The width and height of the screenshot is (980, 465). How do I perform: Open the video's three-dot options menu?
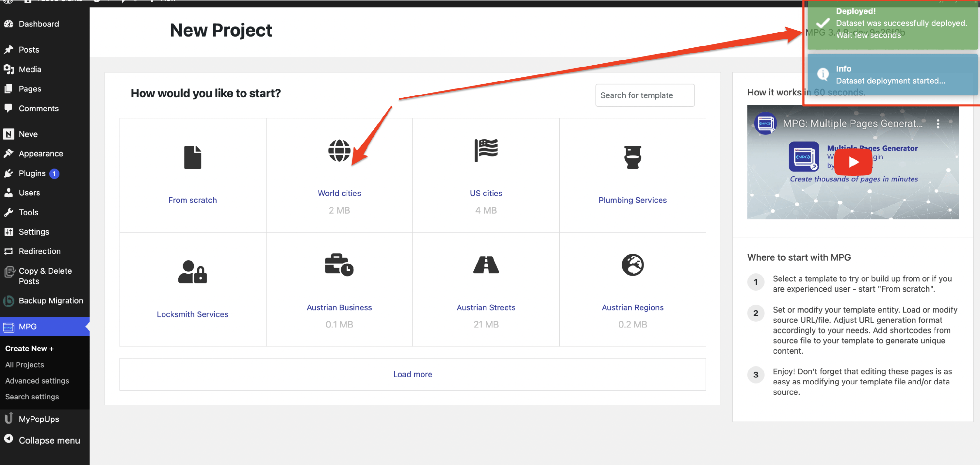coord(938,123)
